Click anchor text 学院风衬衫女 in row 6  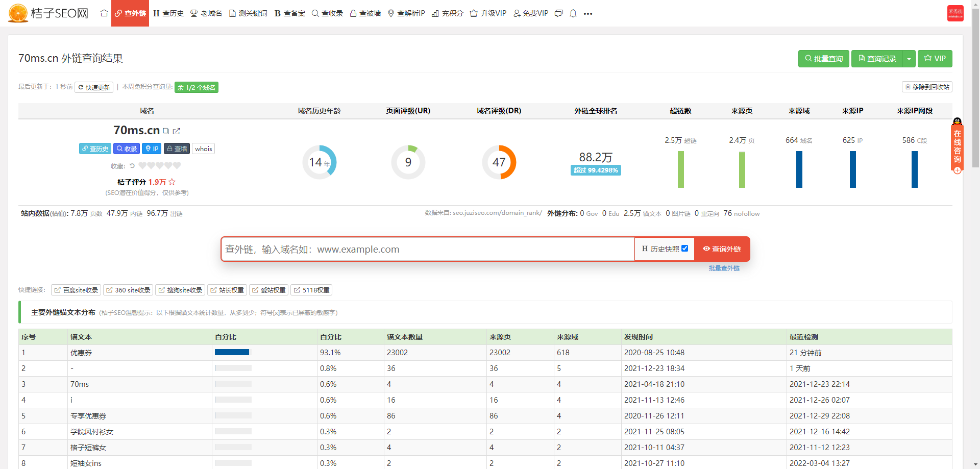(x=92, y=432)
